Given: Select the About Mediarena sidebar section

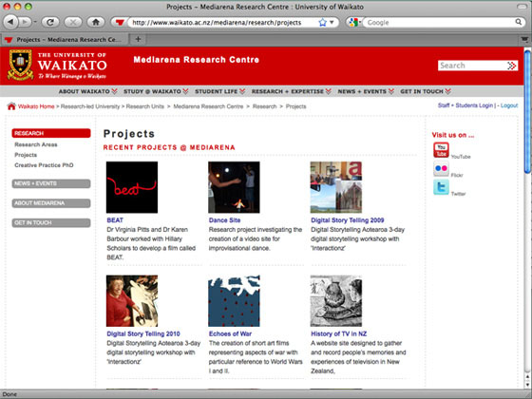Looking at the screenshot, I should coord(51,203).
